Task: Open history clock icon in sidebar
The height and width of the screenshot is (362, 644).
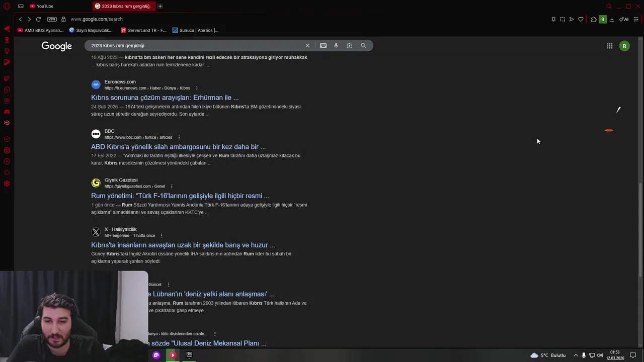Action: (7, 161)
